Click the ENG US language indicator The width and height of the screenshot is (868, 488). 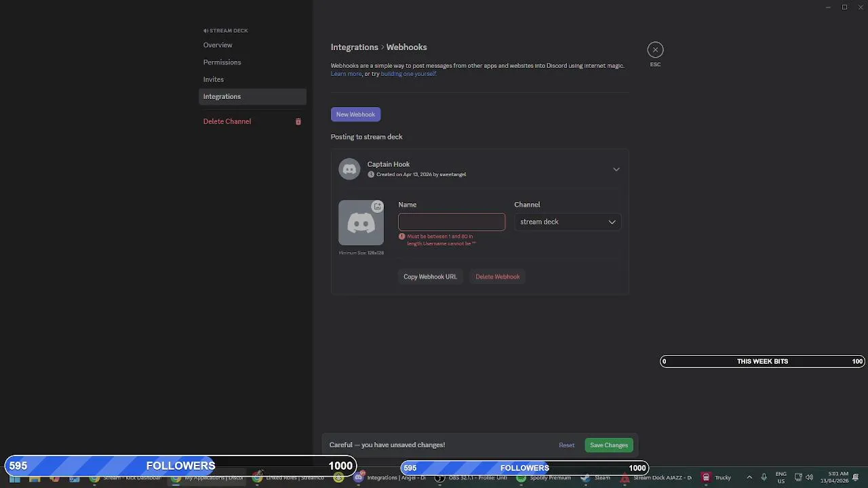pyautogui.click(x=781, y=478)
